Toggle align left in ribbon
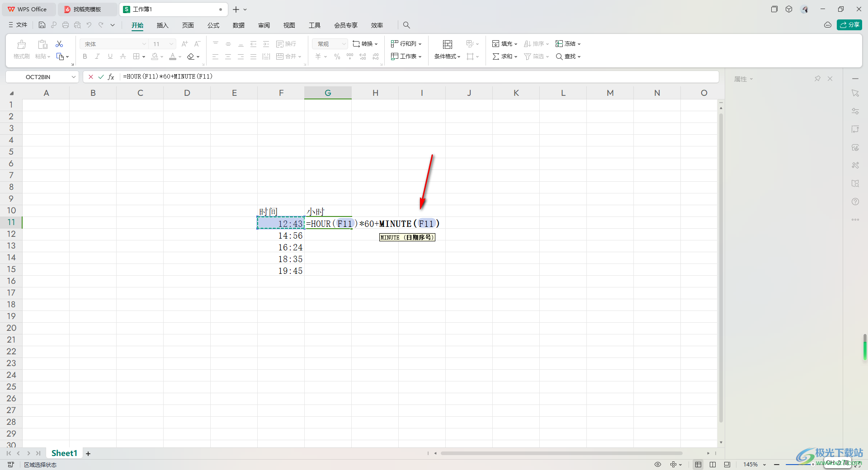The width and height of the screenshot is (868, 470). click(x=216, y=56)
